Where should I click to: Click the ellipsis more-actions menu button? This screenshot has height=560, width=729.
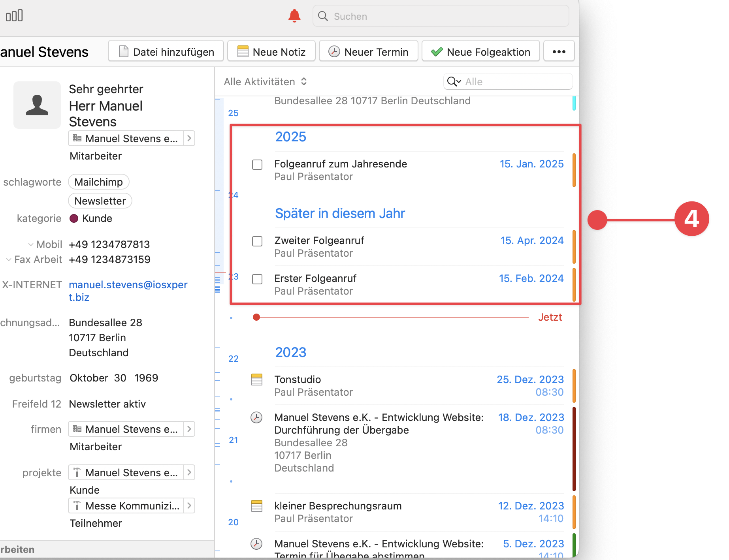point(559,51)
